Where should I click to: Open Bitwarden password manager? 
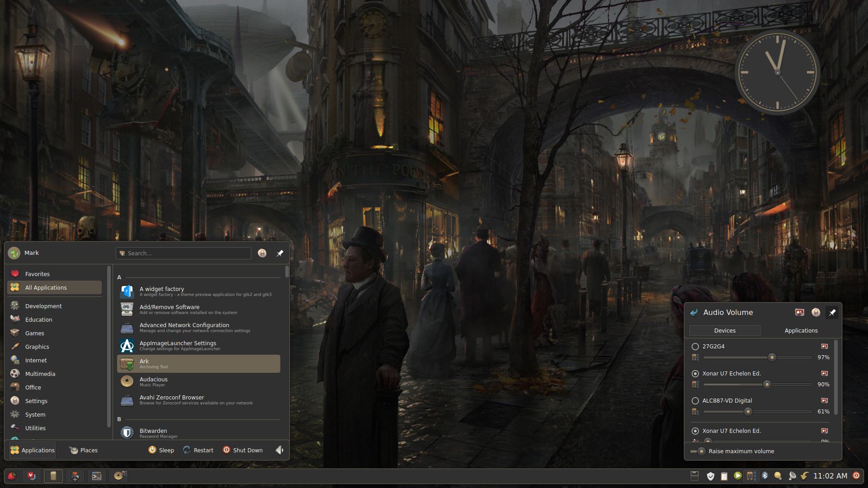point(198,433)
